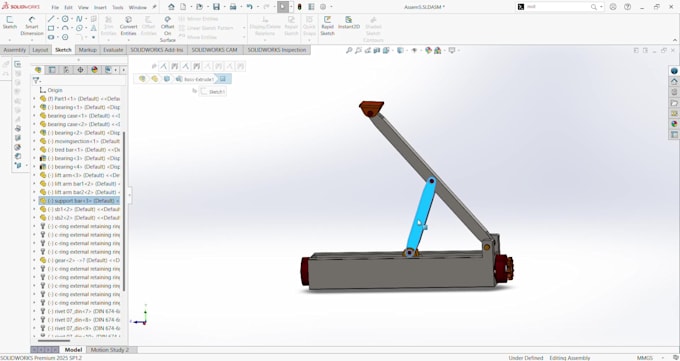Image resolution: width=680 pixels, height=361 pixels.
Task: Click the feature tree filter funnel icon
Action: coord(36,80)
